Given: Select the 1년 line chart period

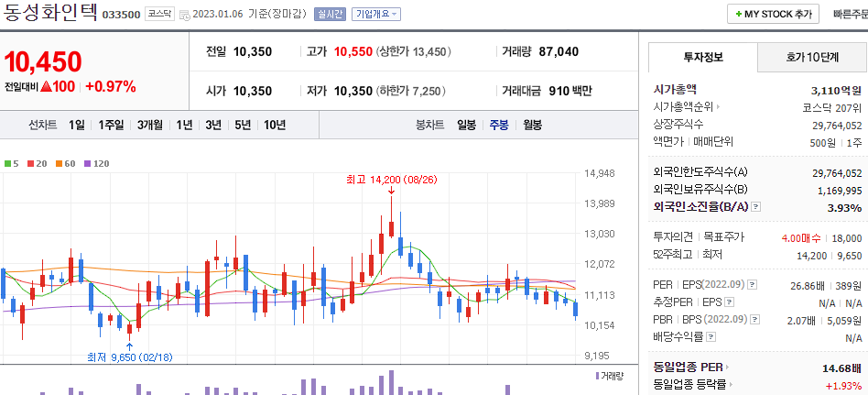Looking at the screenshot, I should click(x=184, y=125).
